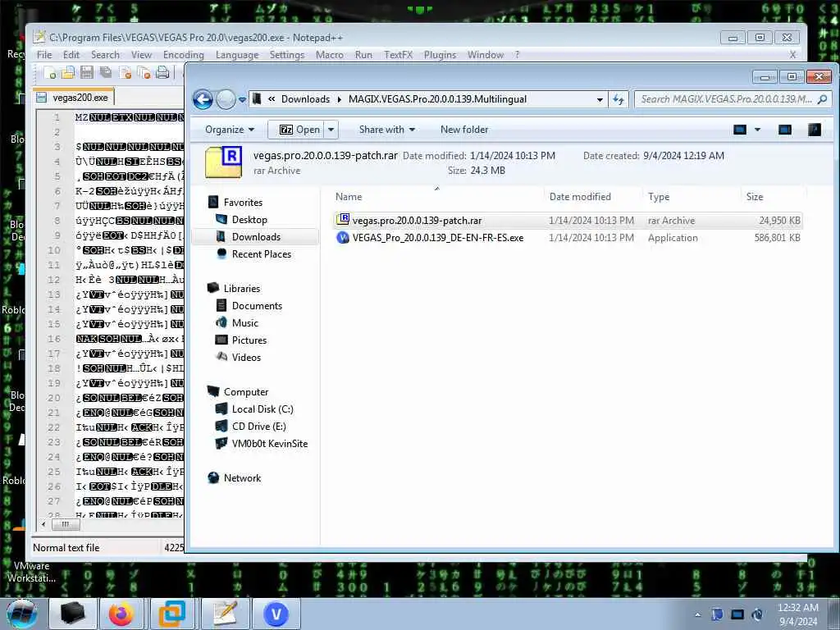Click the Notepad++ horizontal scrollbar thumb
Image resolution: width=840 pixels, height=630 pixels.
point(65,524)
